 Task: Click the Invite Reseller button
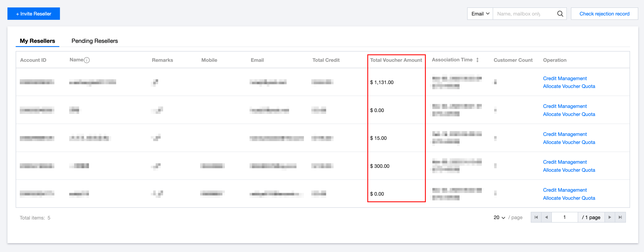[34, 14]
